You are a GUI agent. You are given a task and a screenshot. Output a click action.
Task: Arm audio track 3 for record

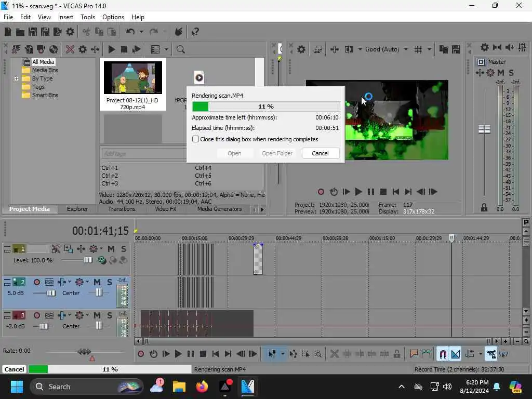click(37, 315)
